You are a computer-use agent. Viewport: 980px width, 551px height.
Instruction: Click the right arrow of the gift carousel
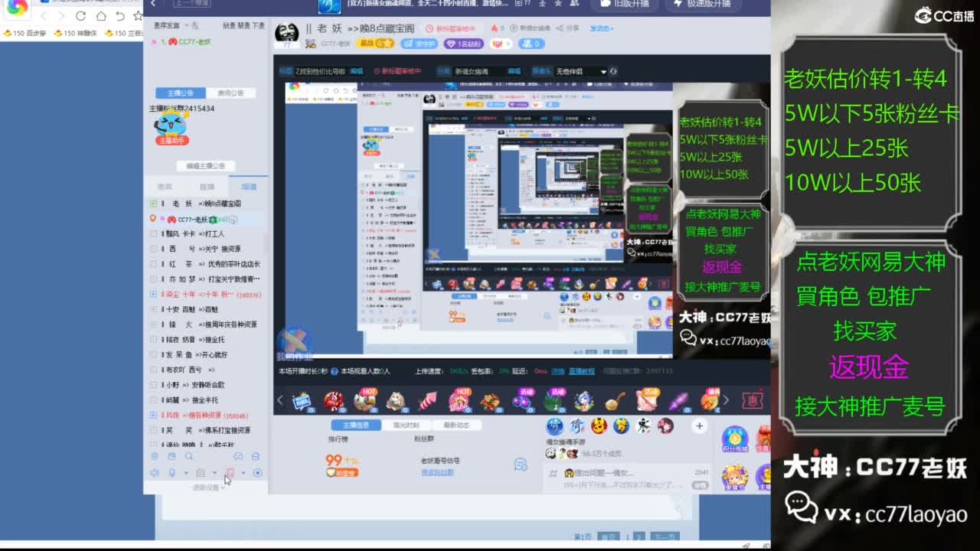click(725, 399)
